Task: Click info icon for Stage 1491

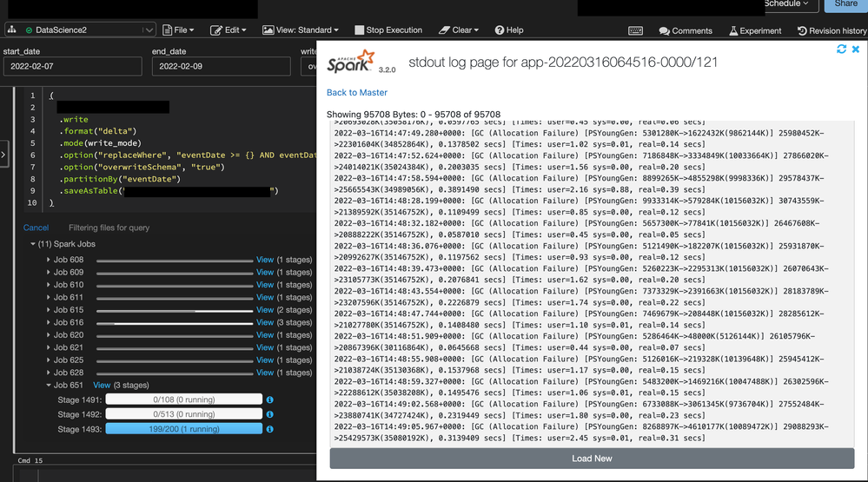Action: click(270, 399)
